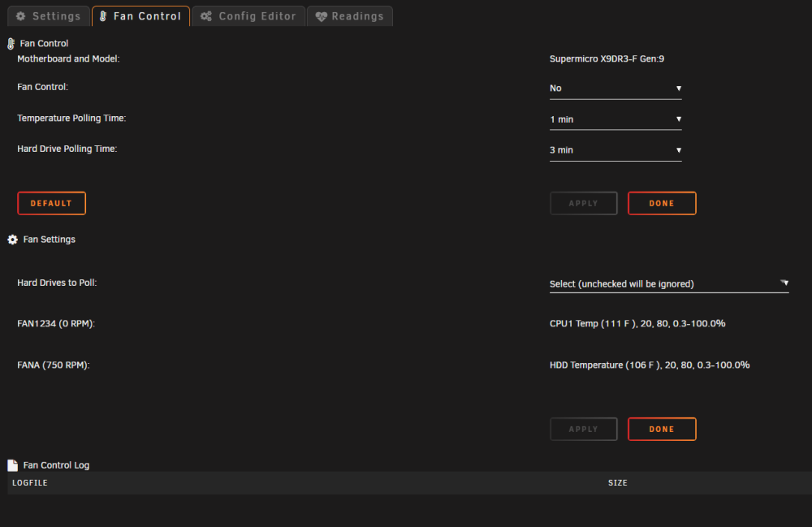Select the Supermicro X9DR3-F Gen:9 model text
Screen dimensions: 812x527
tap(607, 59)
